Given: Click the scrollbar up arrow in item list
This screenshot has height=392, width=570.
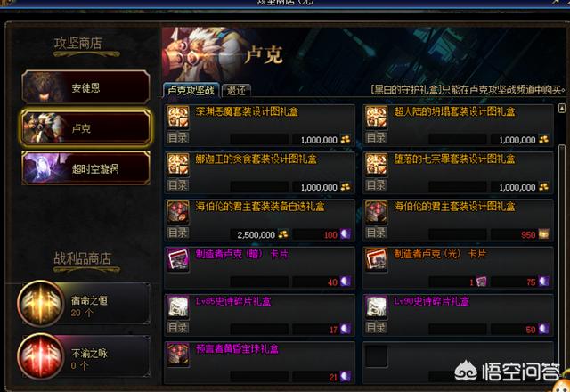Looking at the screenshot, I should click(562, 109).
